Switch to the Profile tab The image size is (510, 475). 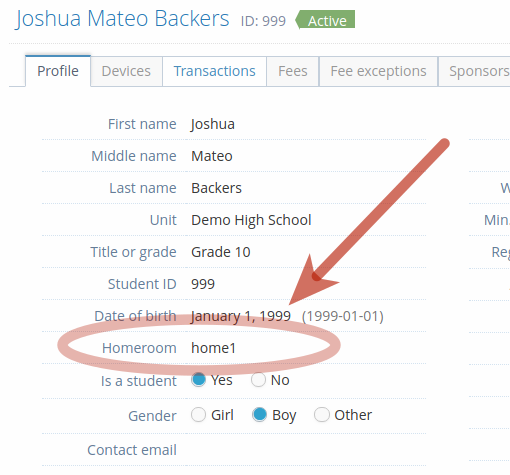pyautogui.click(x=58, y=71)
